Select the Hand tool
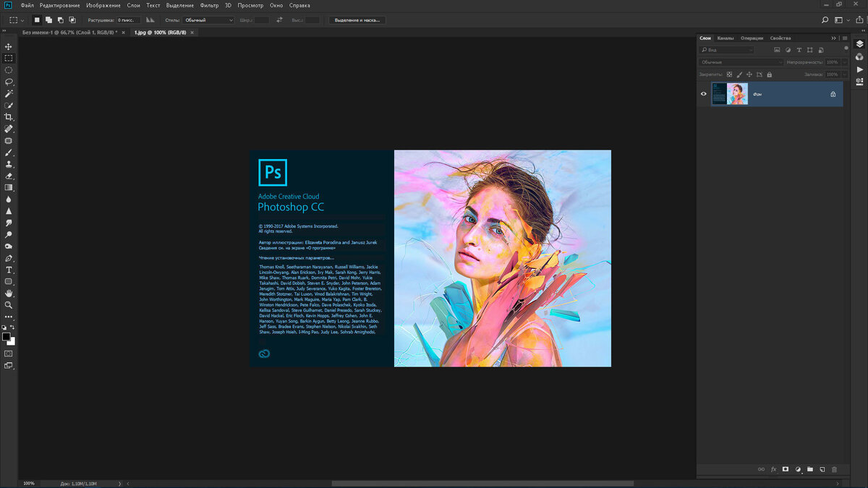868x488 pixels. point(9,294)
